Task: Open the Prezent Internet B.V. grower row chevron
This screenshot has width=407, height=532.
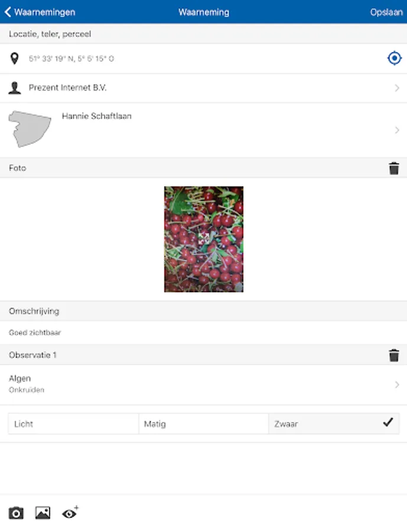Action: [397, 88]
